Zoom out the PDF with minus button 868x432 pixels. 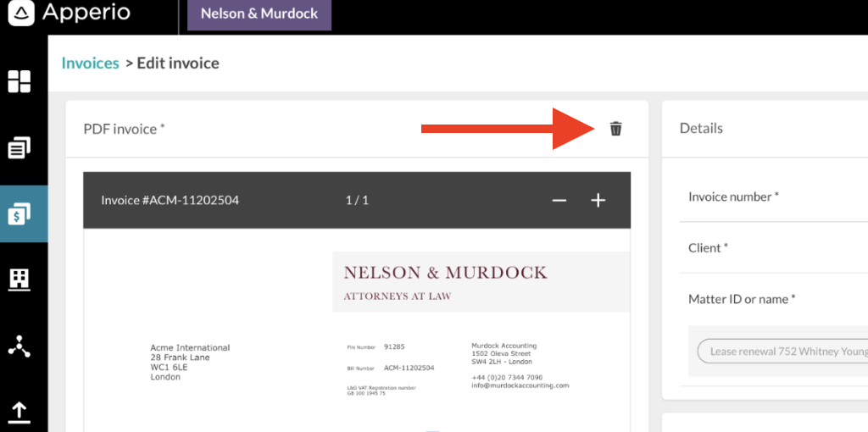tap(559, 200)
